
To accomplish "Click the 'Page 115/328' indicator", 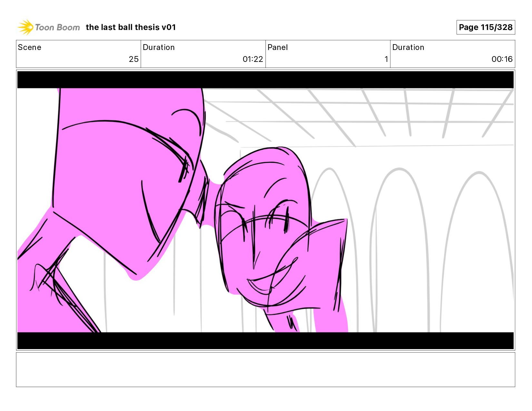I will coord(486,27).
